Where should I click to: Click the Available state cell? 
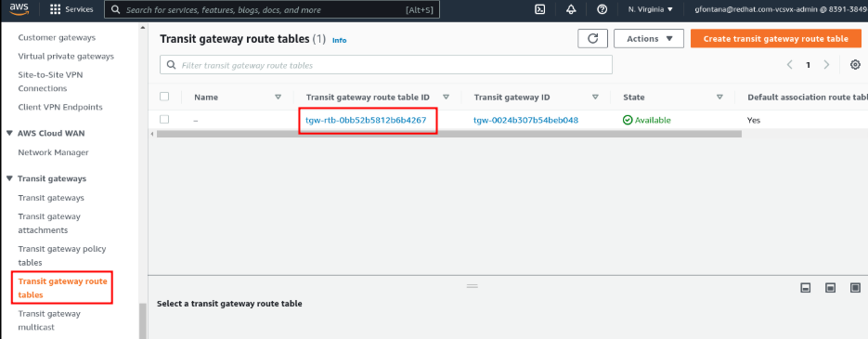(x=646, y=120)
